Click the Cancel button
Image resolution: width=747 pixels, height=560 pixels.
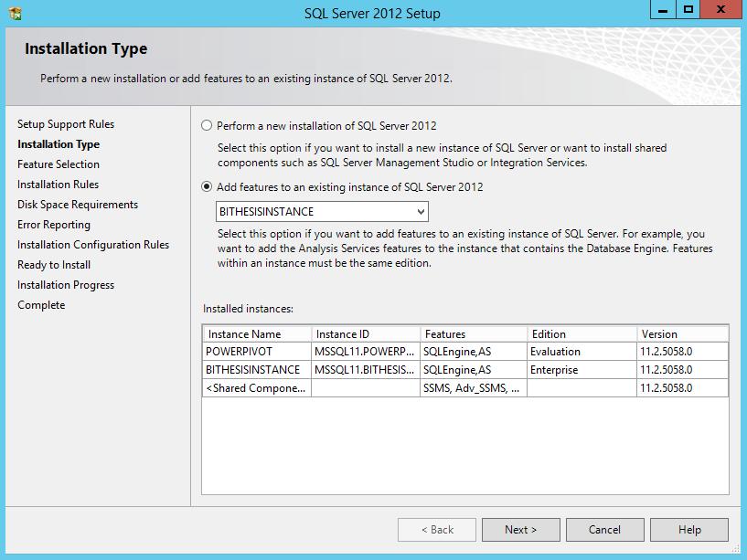click(x=604, y=530)
